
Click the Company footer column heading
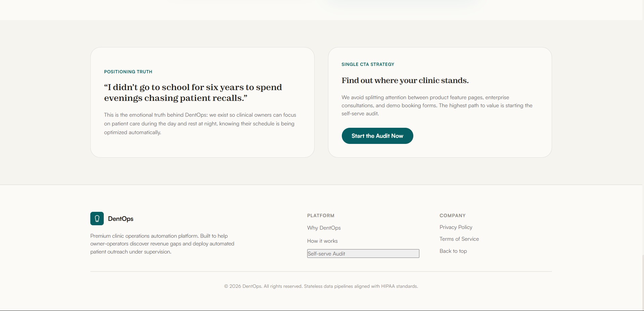[x=453, y=216]
